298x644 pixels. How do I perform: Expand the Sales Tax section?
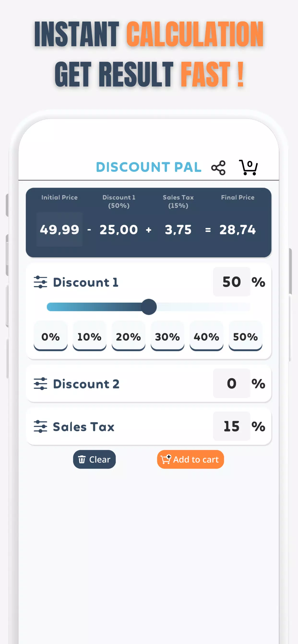pyautogui.click(x=84, y=426)
